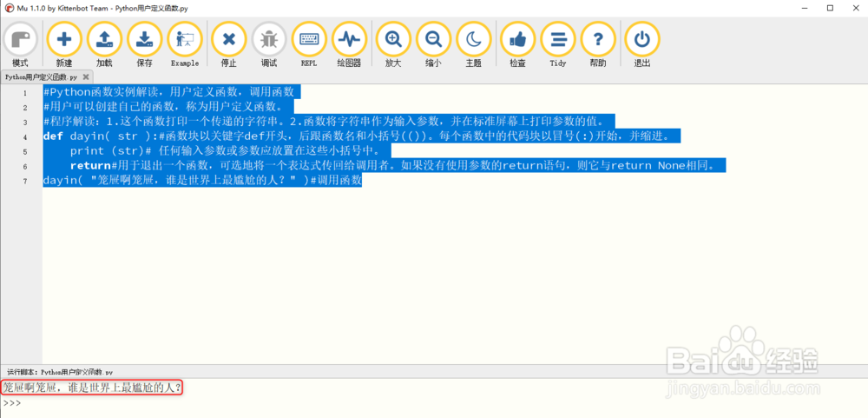Load a file using 加载 button
This screenshot has width=868, height=418.
(105, 44)
